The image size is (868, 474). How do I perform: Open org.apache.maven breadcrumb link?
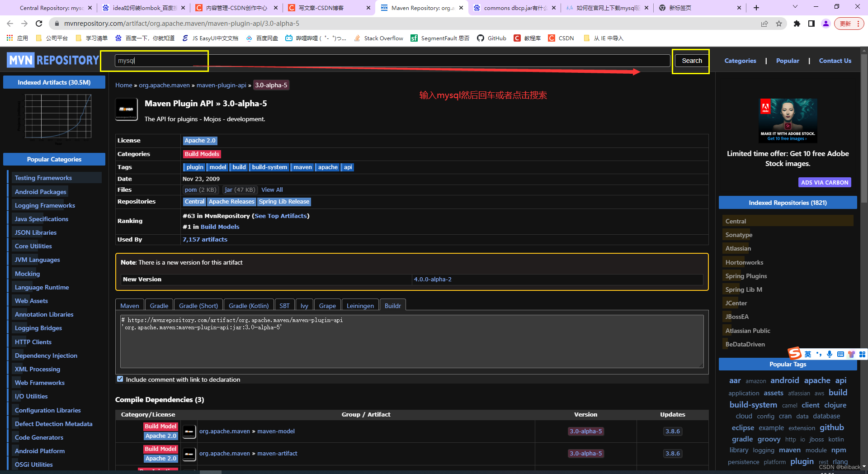click(x=164, y=85)
